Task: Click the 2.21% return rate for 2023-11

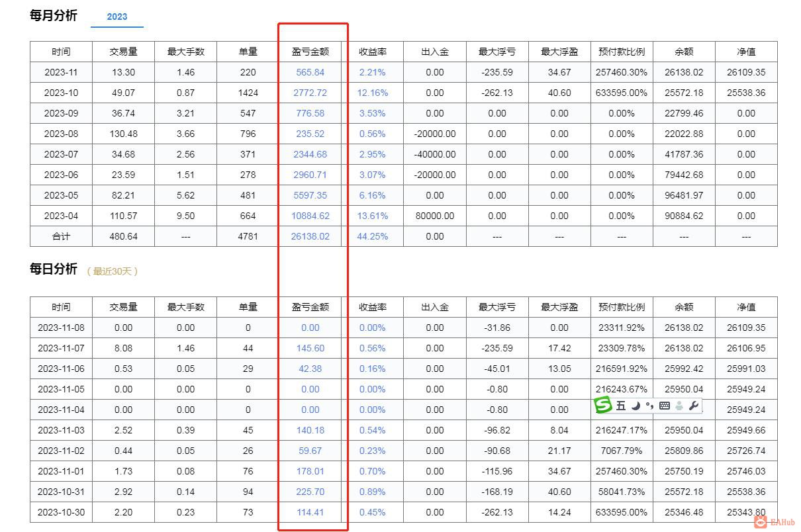Action: click(x=373, y=72)
